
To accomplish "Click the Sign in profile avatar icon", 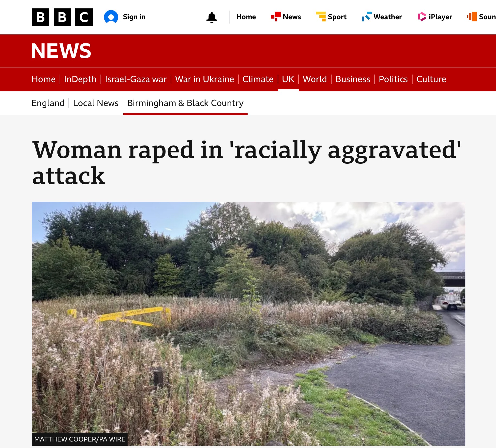I will [x=111, y=17].
